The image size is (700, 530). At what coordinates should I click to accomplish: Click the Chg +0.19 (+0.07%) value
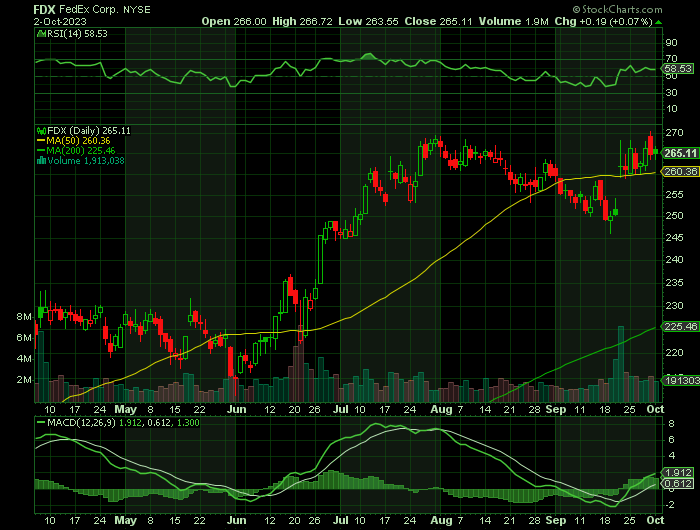[x=604, y=21]
